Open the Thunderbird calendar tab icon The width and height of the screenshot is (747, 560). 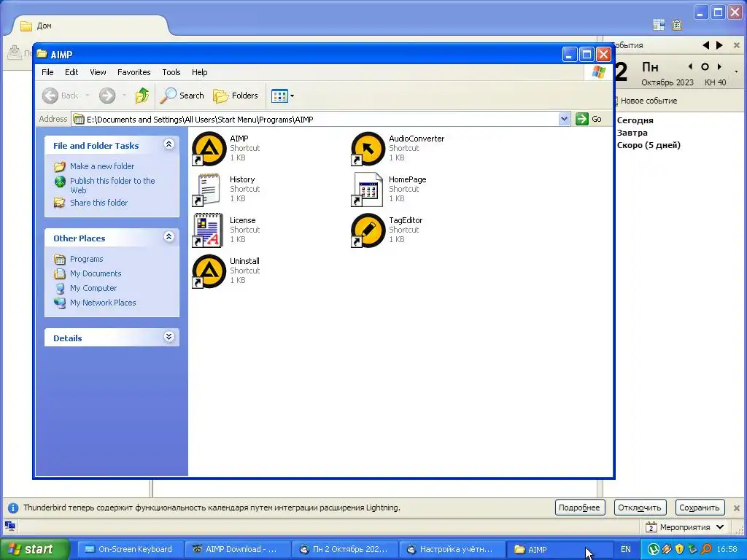click(x=659, y=25)
